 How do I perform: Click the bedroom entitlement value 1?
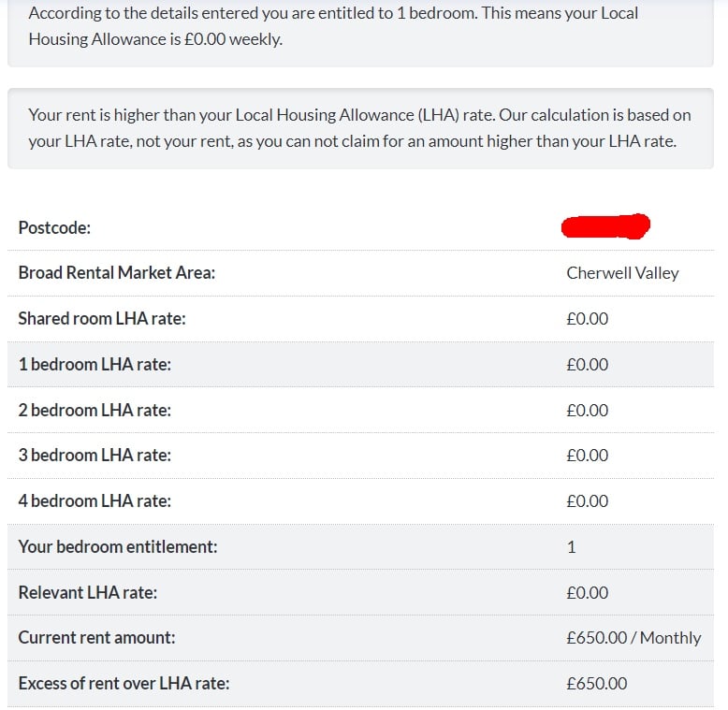572,546
